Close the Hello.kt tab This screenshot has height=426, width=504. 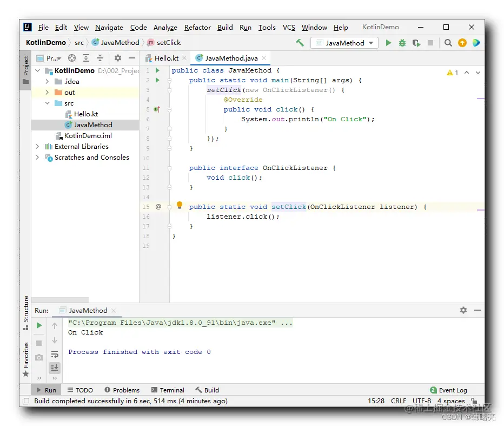[x=184, y=58]
